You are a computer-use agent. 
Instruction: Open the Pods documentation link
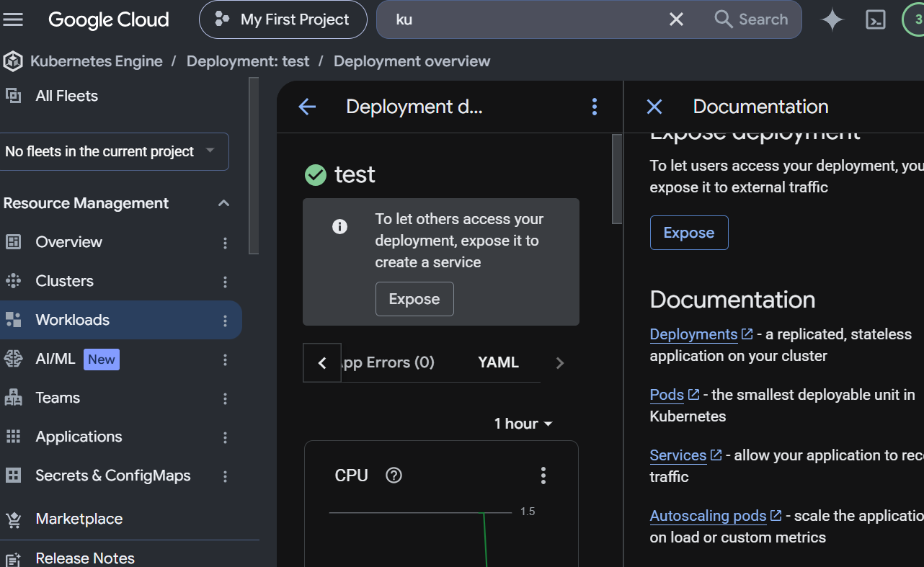coord(675,395)
